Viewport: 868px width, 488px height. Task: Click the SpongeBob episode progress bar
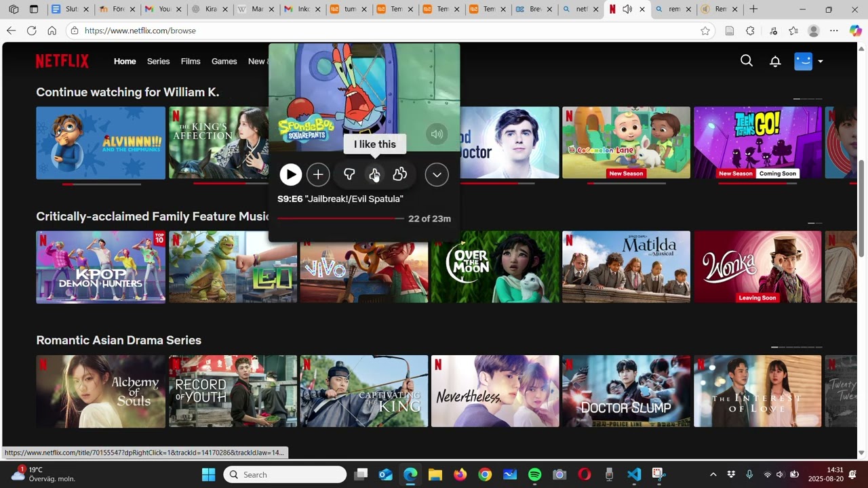point(340,218)
